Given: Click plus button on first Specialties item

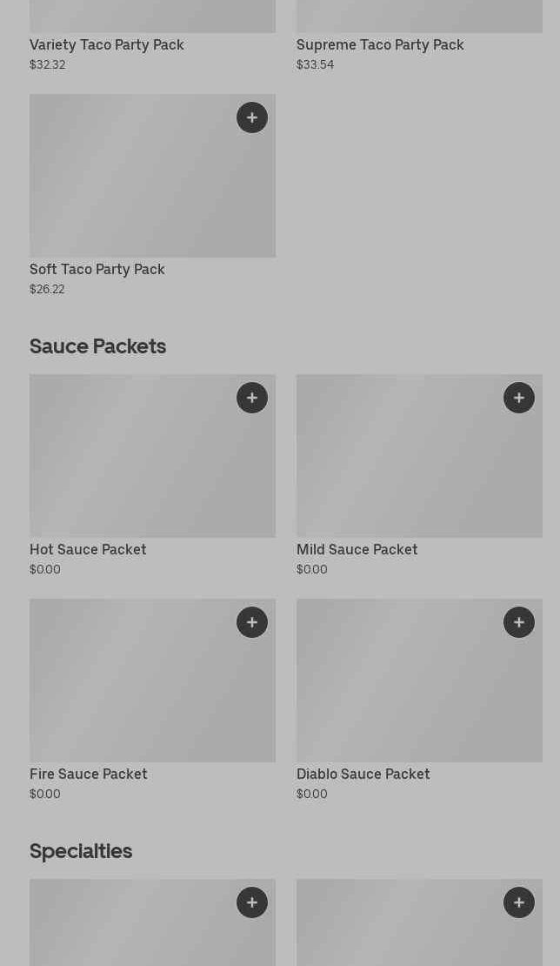Looking at the screenshot, I should click(252, 902).
